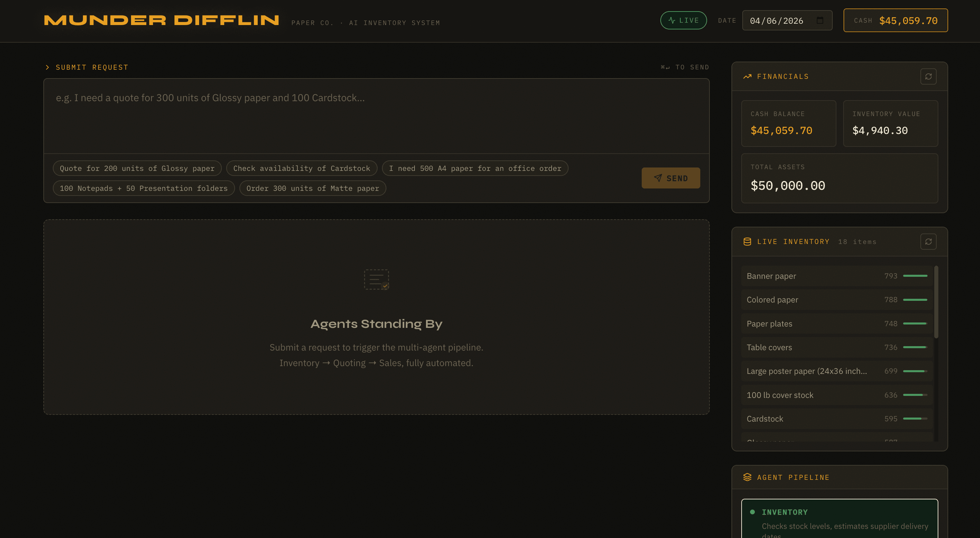Click the Cash Balance card

click(x=789, y=123)
